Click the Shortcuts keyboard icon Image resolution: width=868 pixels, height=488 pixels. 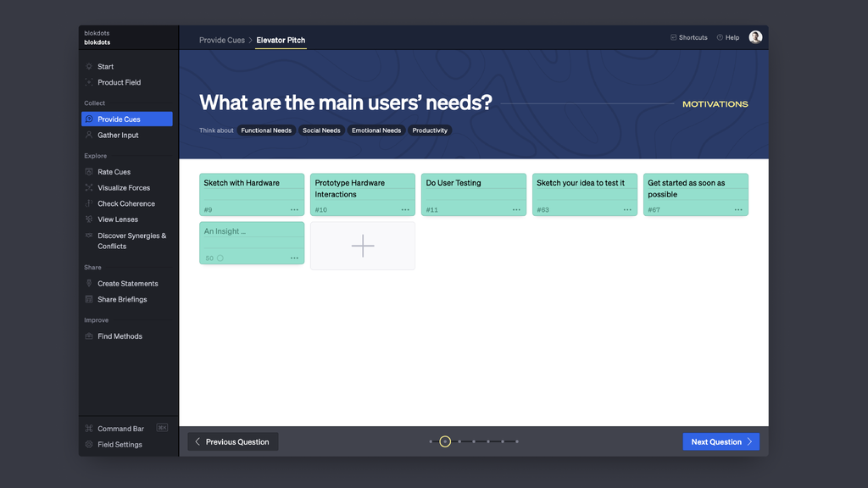[x=674, y=37]
